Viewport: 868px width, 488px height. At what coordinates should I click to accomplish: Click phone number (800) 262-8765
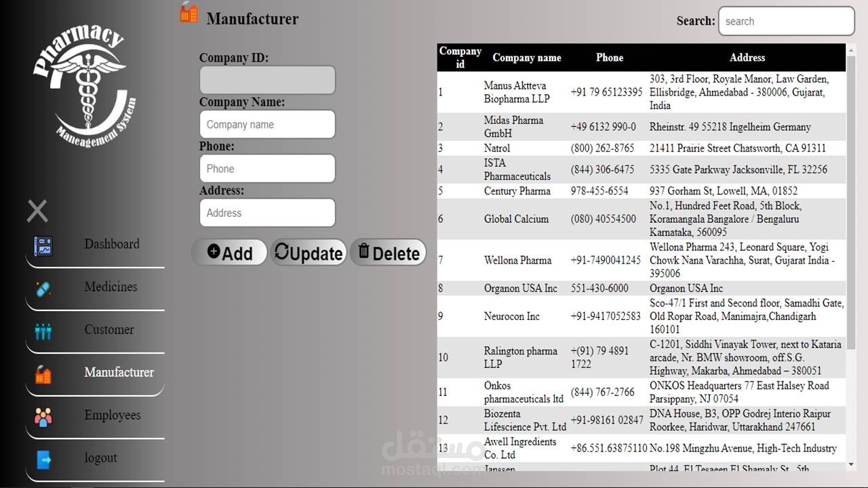[603, 148]
